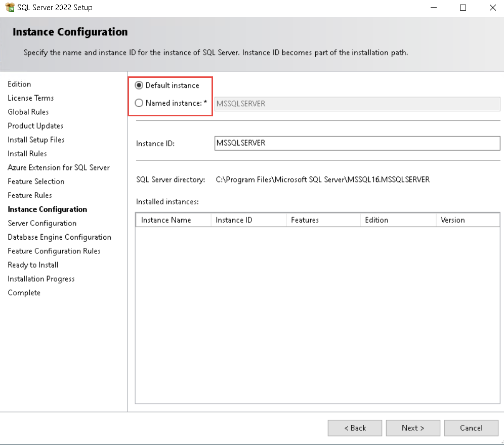Viewport: 504px width, 445px height.
Task: Close the SQL Server 2022 Setup window
Action: pos(492,8)
